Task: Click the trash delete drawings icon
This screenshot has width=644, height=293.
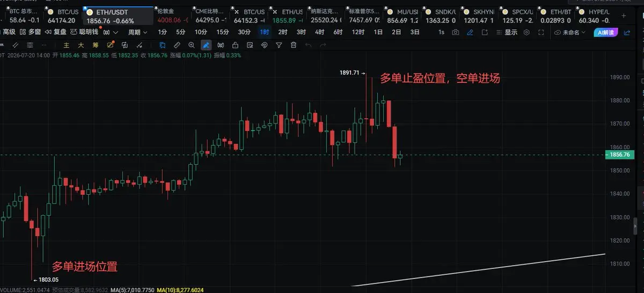Action: coord(294,45)
